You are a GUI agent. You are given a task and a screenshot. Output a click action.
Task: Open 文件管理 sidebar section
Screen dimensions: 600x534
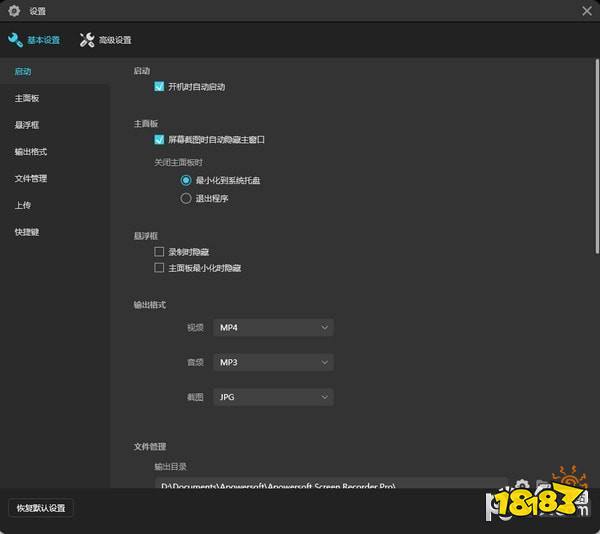click(x=31, y=179)
